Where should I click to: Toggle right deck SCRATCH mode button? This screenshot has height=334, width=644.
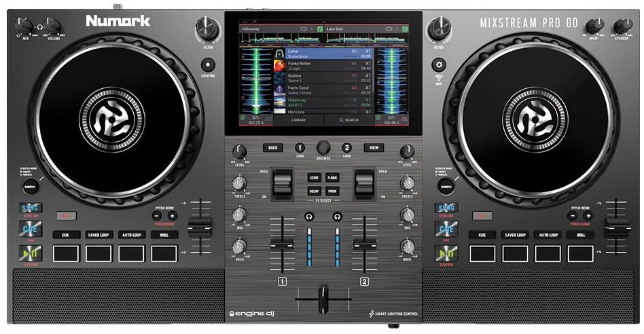[446, 187]
